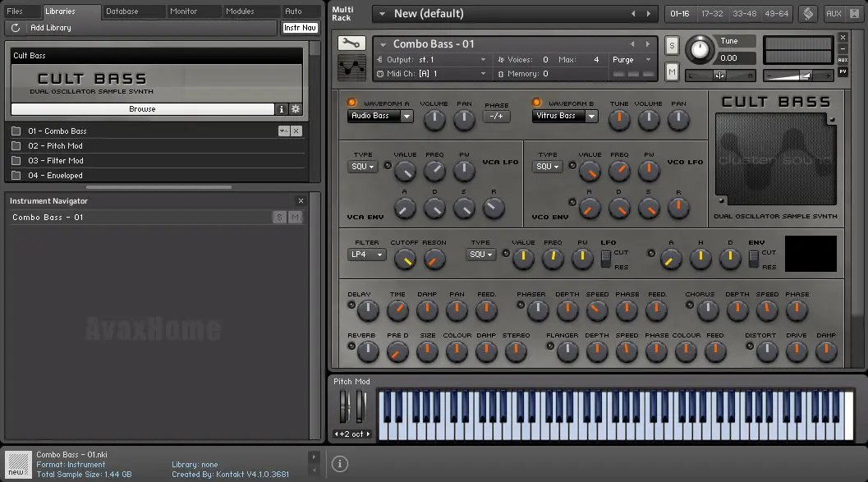This screenshot has height=482, width=868.
Task: Open VCO LFO type SQU dropdown
Action: (548, 167)
